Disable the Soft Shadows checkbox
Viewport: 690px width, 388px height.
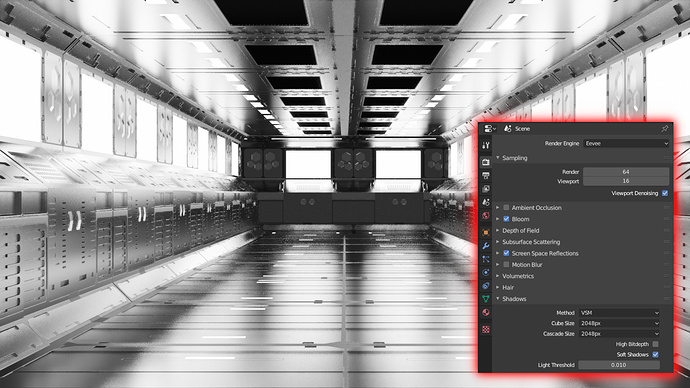656,355
